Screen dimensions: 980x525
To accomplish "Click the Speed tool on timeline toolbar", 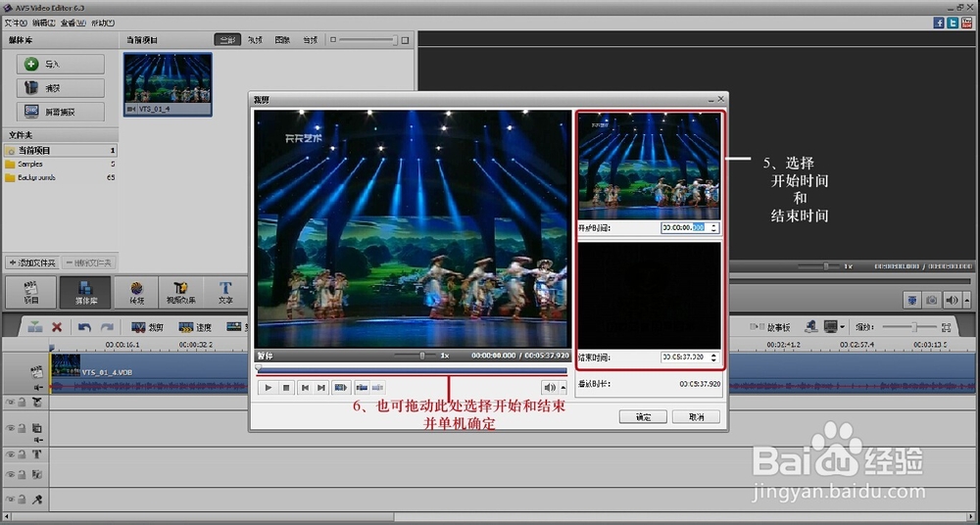I will [x=195, y=327].
